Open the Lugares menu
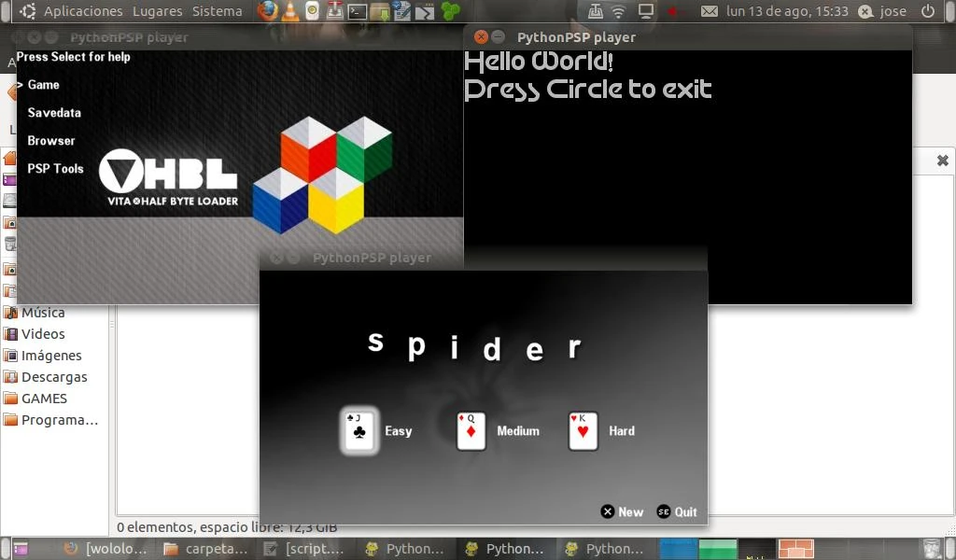The width and height of the screenshot is (956, 560). coord(157,11)
